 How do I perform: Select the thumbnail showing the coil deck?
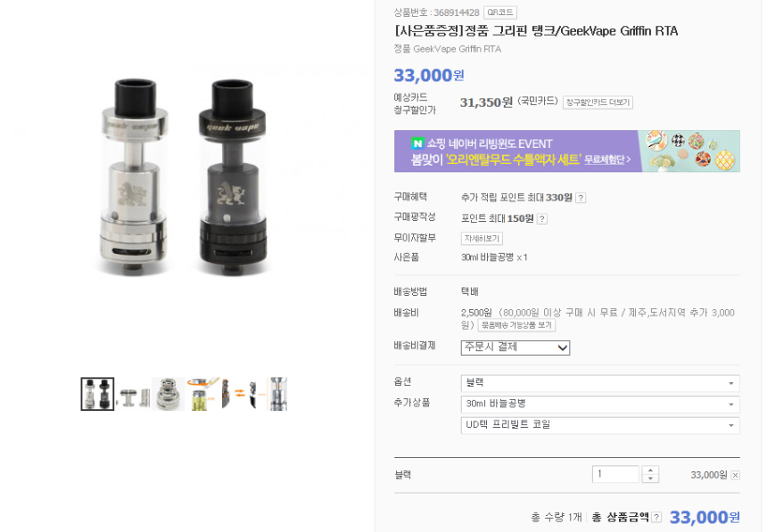(168, 394)
